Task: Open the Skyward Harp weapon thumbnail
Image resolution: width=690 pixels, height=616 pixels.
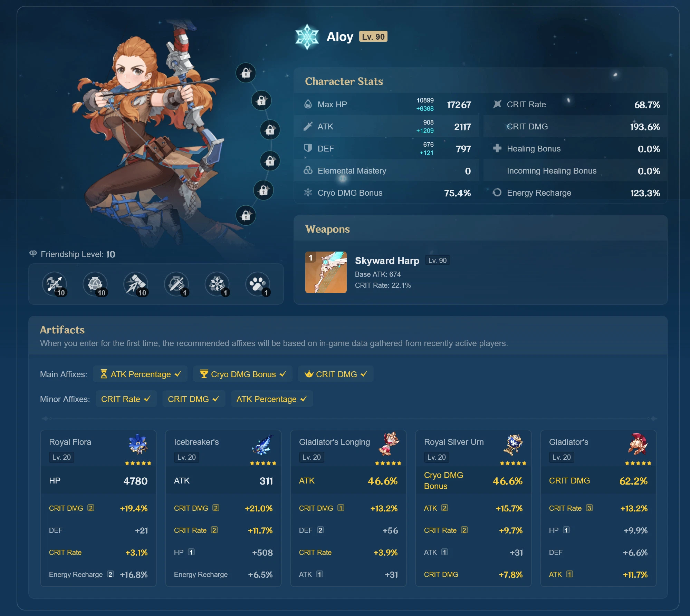Action: pyautogui.click(x=326, y=272)
